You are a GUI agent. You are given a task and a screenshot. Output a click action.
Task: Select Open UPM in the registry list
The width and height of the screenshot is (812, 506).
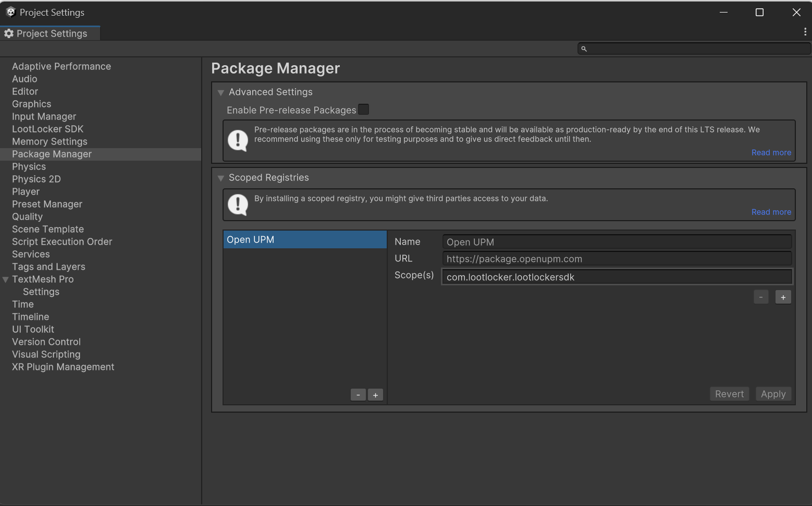[305, 239]
